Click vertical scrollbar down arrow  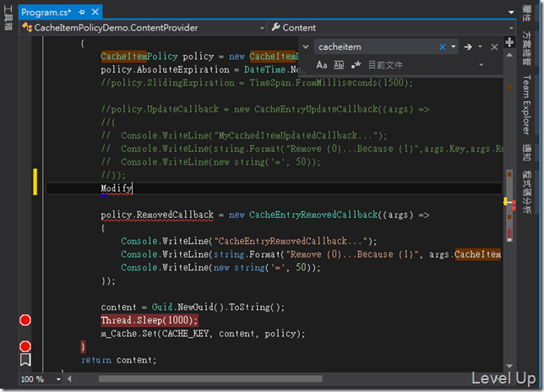[x=509, y=366]
